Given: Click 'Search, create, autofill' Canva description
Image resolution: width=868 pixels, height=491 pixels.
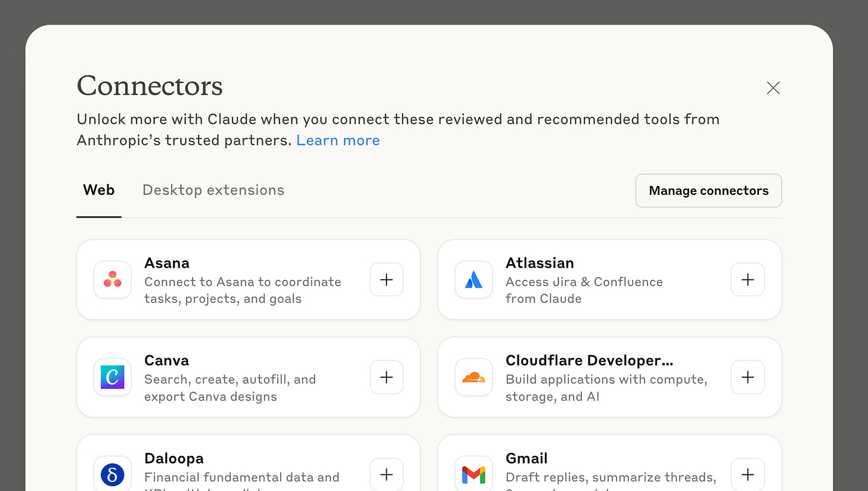Looking at the screenshot, I should [x=230, y=388].
